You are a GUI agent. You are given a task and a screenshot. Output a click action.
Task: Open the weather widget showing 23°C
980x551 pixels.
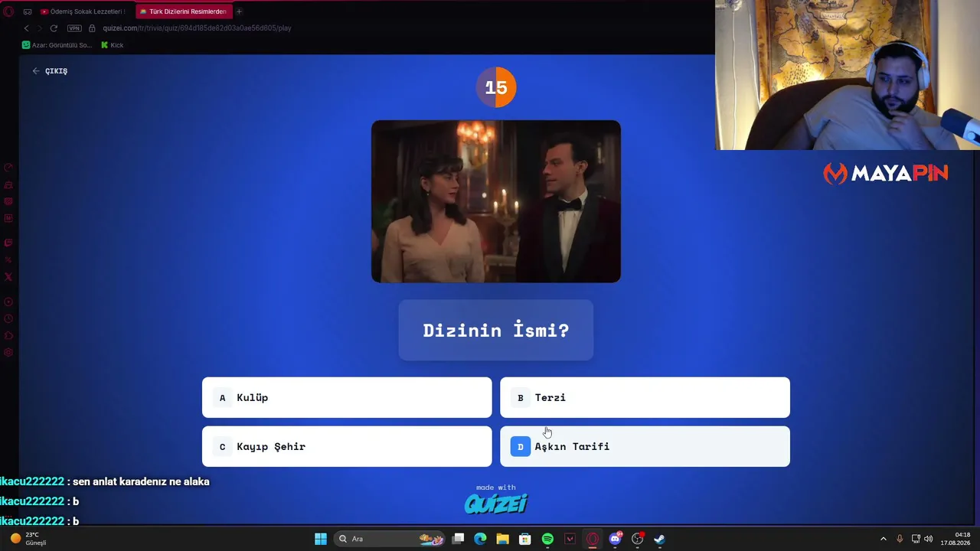click(28, 539)
